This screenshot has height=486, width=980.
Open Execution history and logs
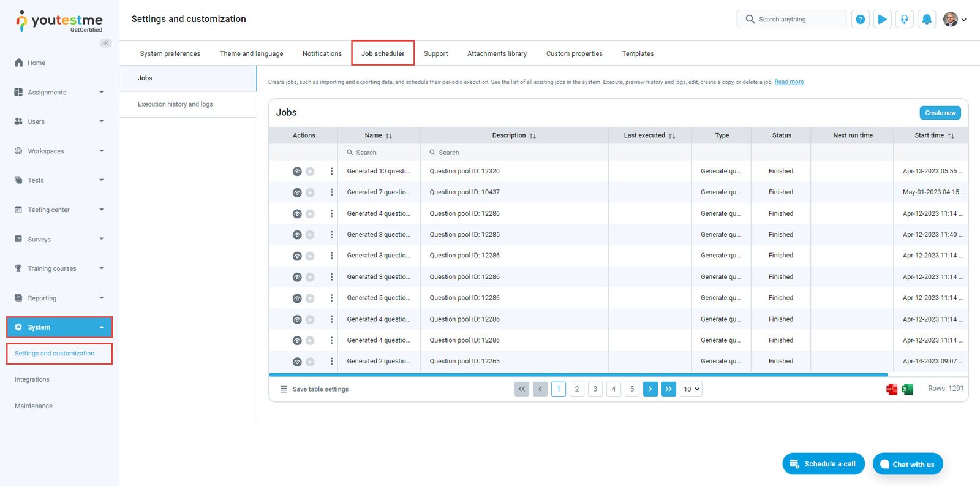click(175, 104)
